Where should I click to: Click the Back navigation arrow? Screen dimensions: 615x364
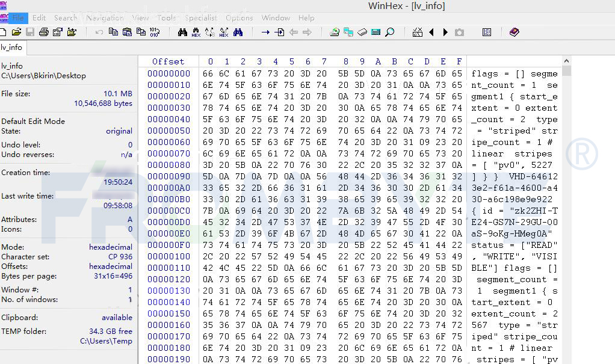tap(294, 32)
